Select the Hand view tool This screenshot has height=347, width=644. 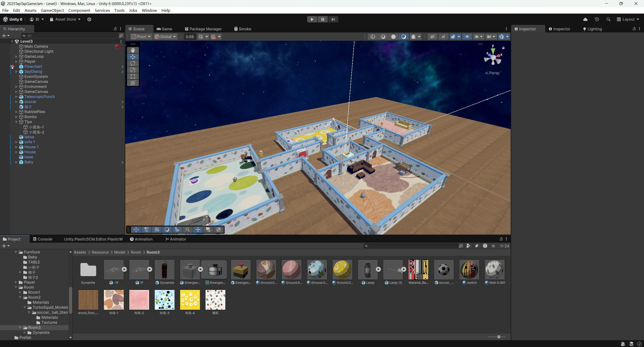pos(133,50)
